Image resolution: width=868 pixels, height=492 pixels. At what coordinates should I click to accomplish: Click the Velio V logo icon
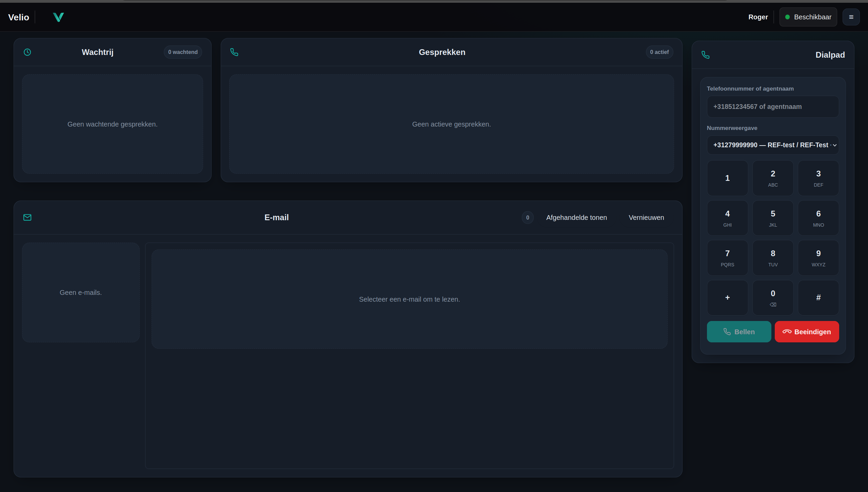click(59, 17)
